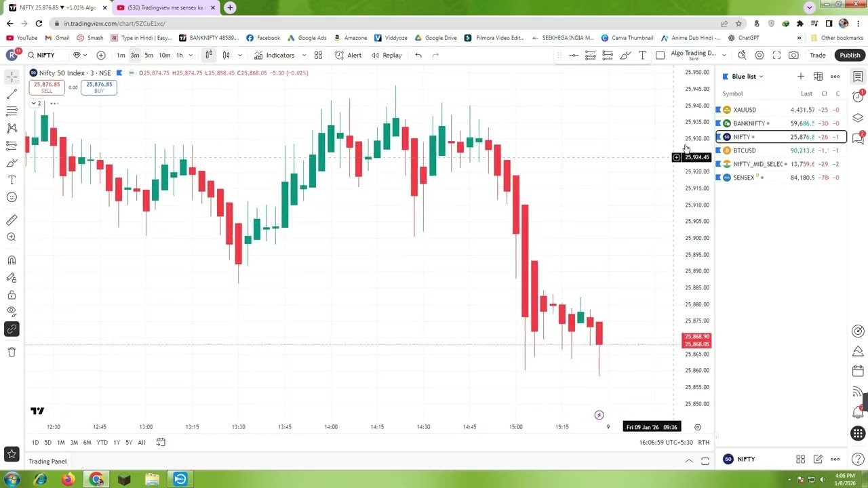
Task: Expand the time interval dropdown chevron
Action: (190, 55)
